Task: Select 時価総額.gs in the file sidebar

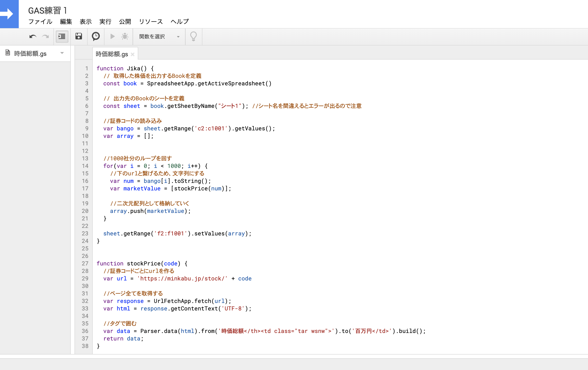Action: (30, 53)
